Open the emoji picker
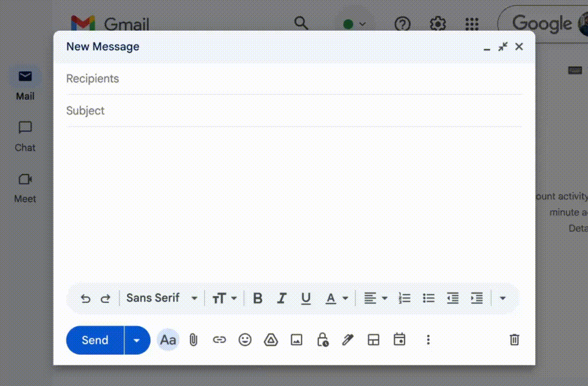 click(245, 340)
